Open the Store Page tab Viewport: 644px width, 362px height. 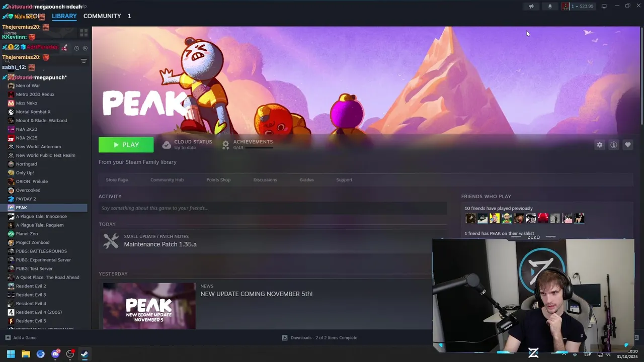coord(117,180)
